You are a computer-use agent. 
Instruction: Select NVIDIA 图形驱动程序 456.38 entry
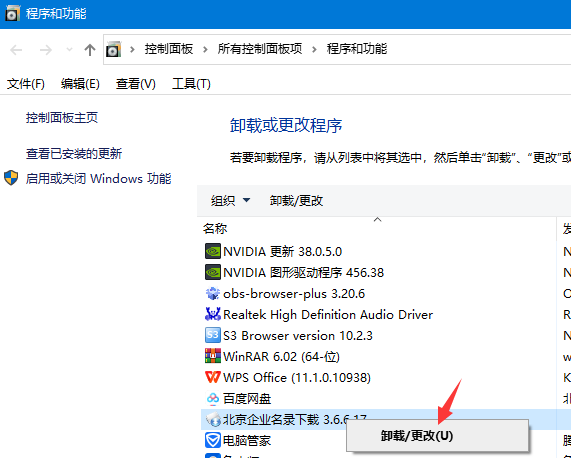click(x=303, y=273)
